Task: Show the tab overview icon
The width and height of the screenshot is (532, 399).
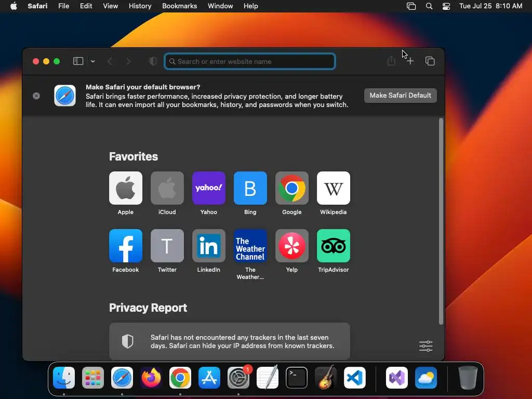Action: tap(430, 61)
